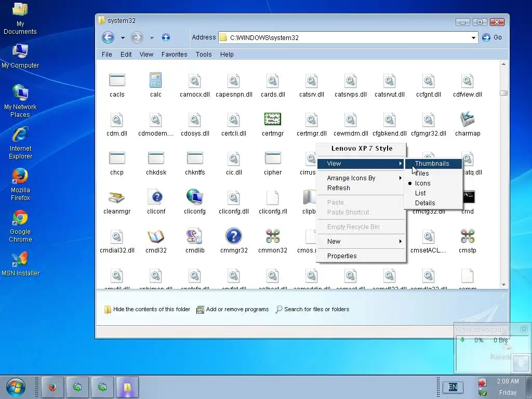Open the calc calculator icon
532x399 pixels.
[x=156, y=81]
